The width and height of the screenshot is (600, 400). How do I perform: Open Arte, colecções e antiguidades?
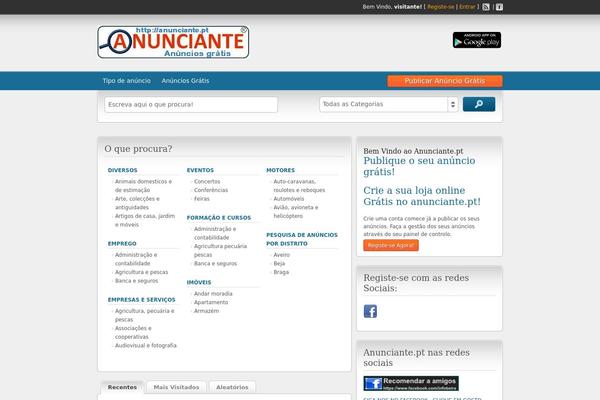137,203
